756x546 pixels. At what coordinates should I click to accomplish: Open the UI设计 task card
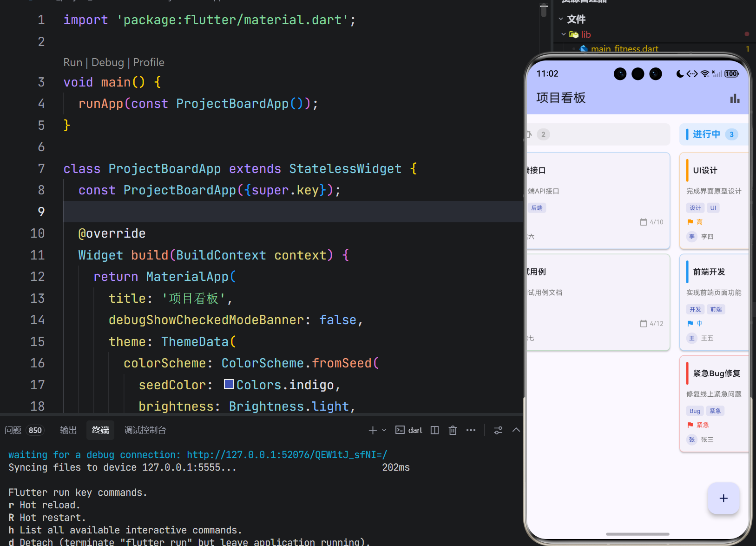(714, 201)
